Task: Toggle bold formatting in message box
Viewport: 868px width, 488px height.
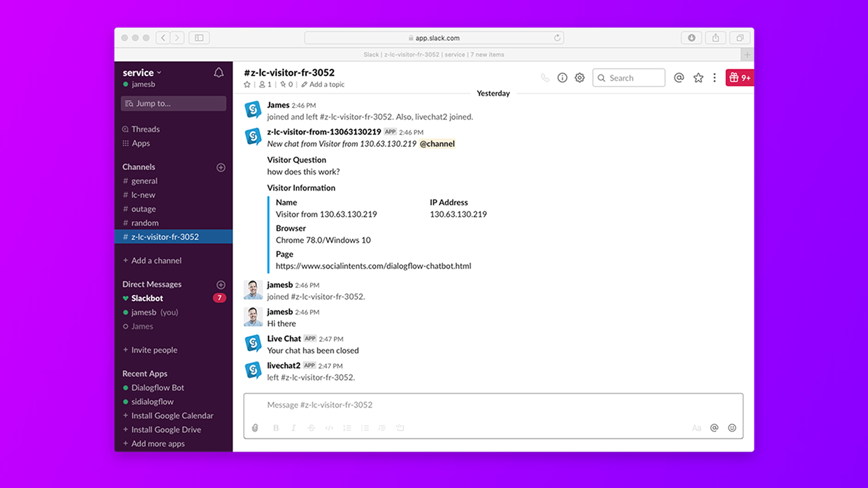Action: tap(276, 428)
